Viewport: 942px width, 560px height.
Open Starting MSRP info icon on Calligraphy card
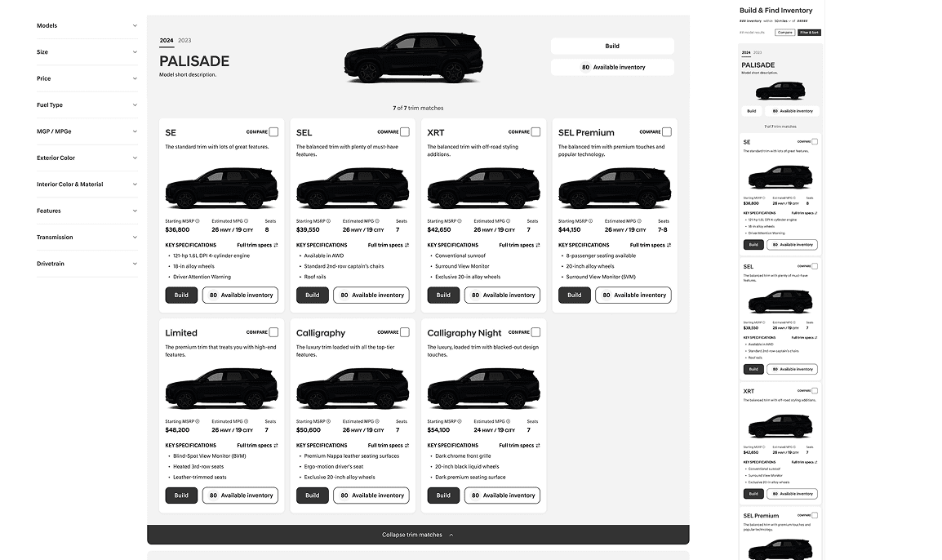(329, 421)
